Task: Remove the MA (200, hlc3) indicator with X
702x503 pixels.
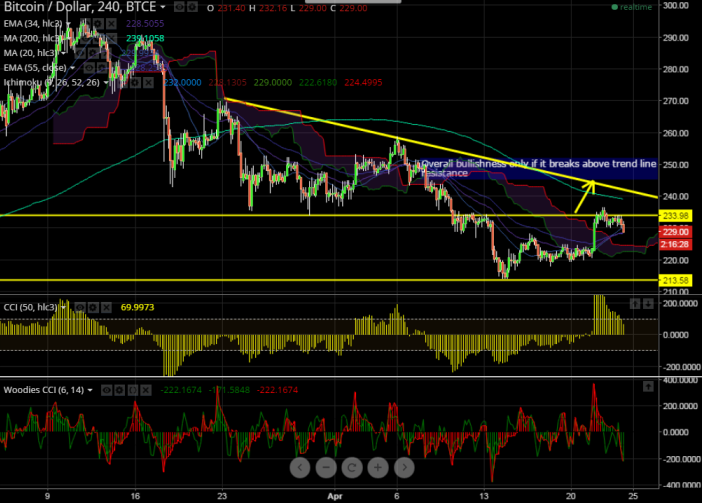Action: tap(111, 38)
